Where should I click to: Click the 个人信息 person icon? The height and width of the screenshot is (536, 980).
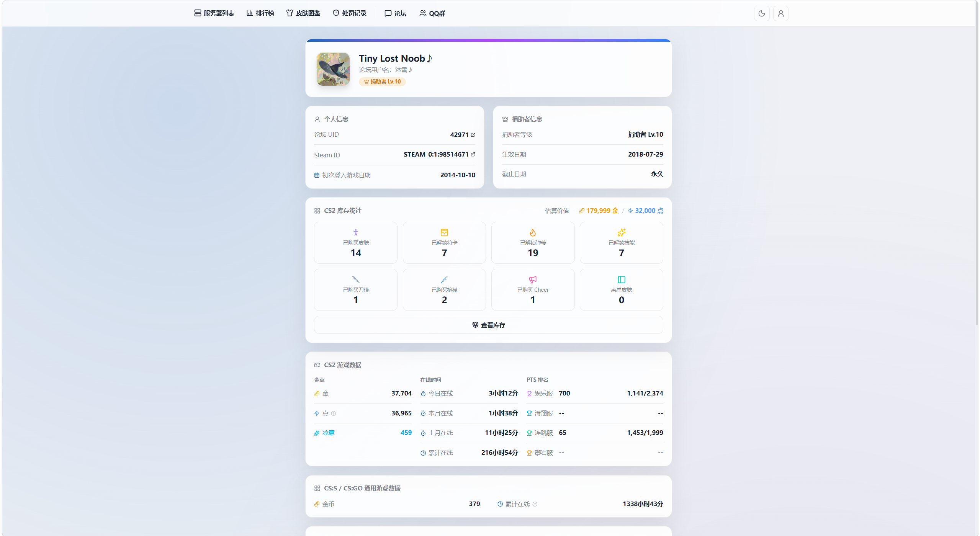click(317, 119)
